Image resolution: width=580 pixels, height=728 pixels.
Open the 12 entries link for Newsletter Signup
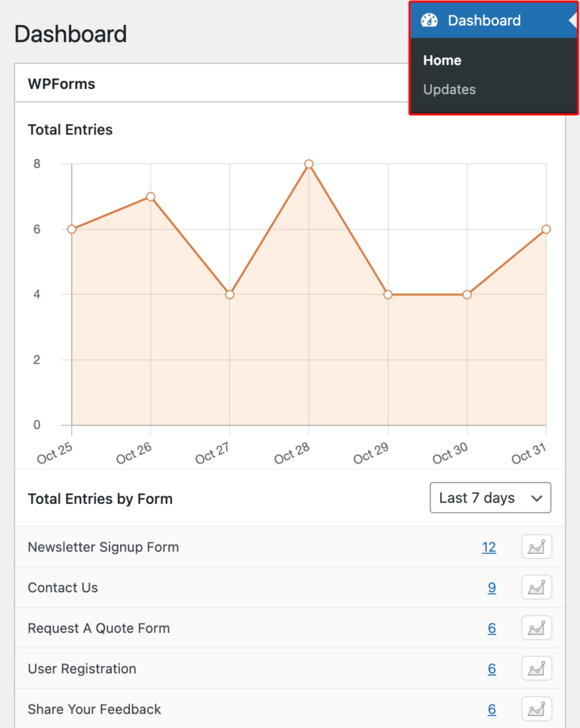point(489,547)
